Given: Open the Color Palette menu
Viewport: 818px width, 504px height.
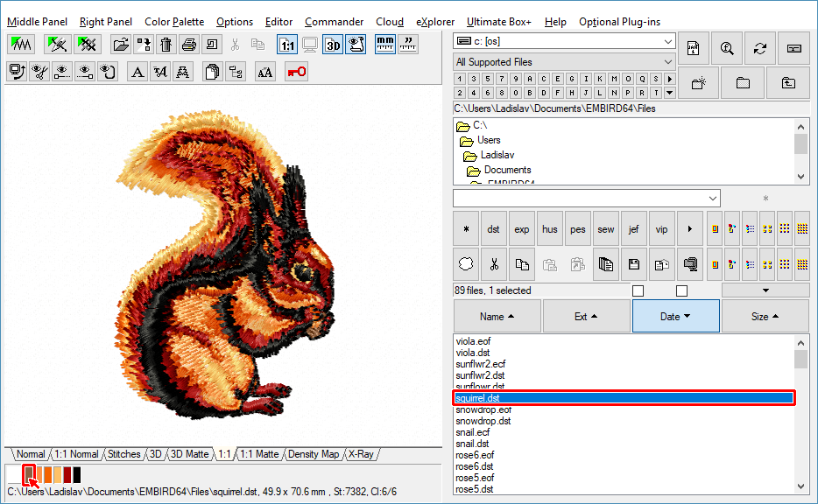Looking at the screenshot, I should pyautogui.click(x=174, y=22).
